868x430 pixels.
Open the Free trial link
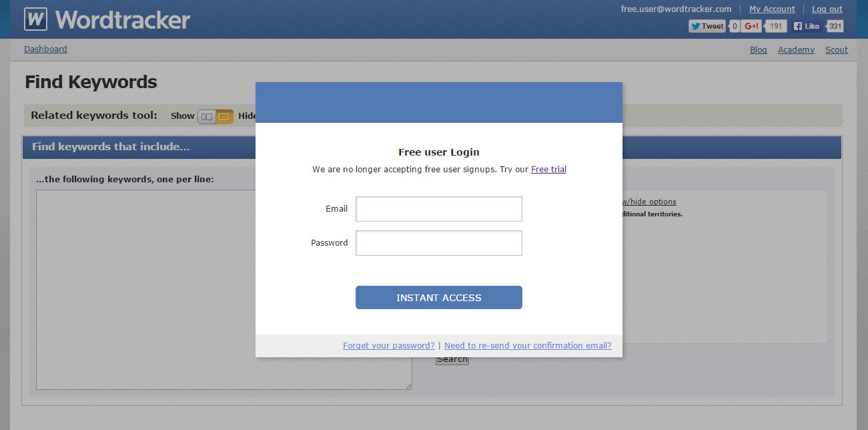[x=548, y=169]
